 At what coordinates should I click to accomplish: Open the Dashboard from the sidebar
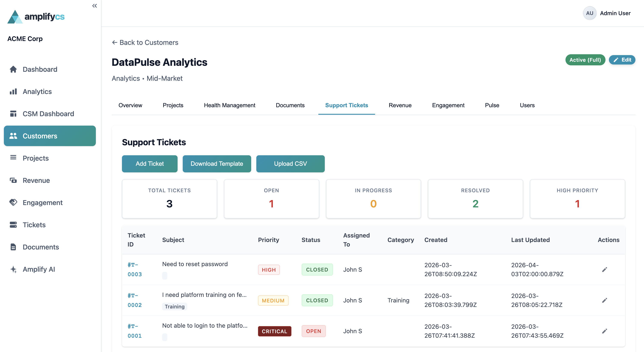point(40,69)
